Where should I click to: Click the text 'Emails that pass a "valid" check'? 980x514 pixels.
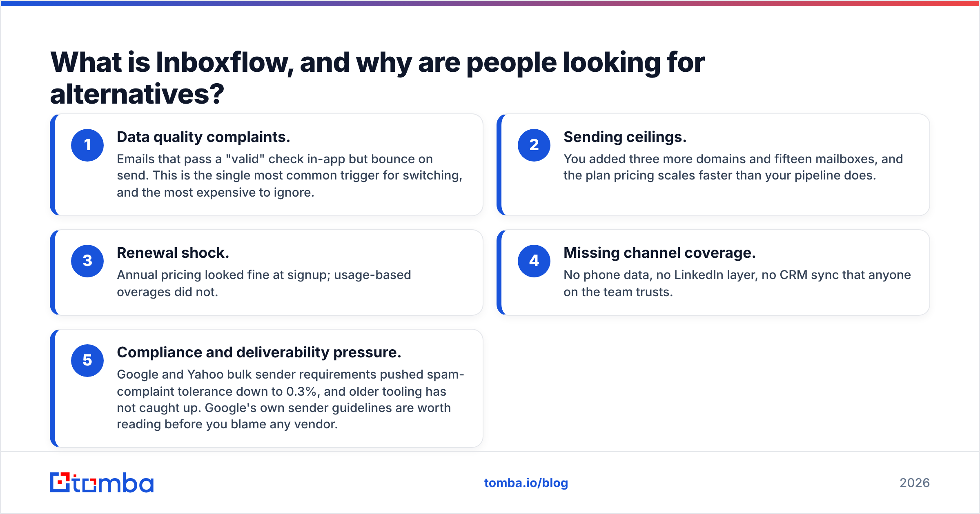(210, 159)
